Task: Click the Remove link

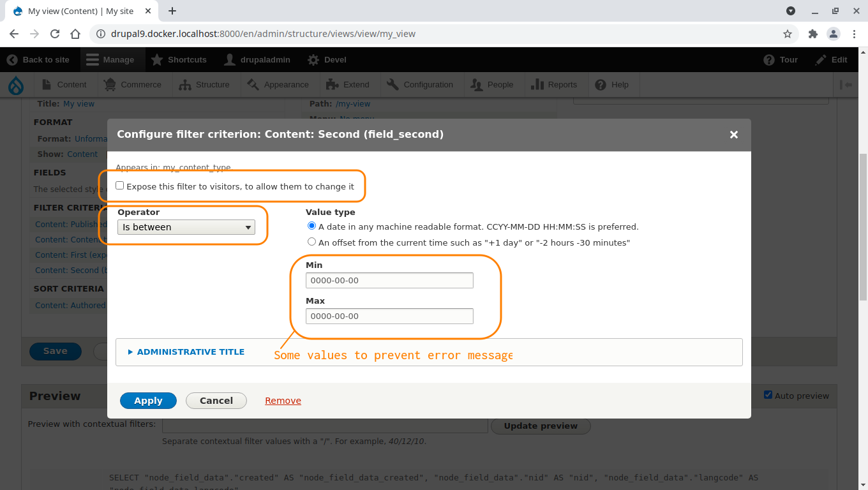Action: [x=283, y=401]
